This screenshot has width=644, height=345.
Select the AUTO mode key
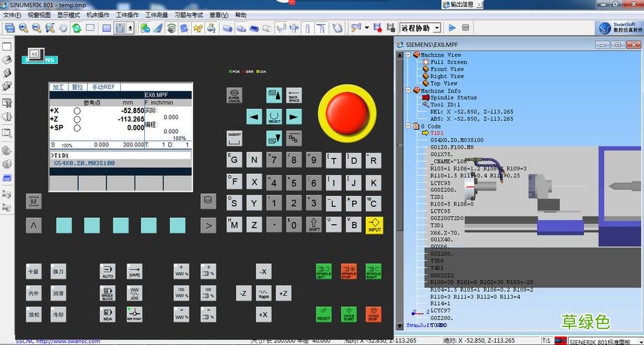click(x=107, y=270)
